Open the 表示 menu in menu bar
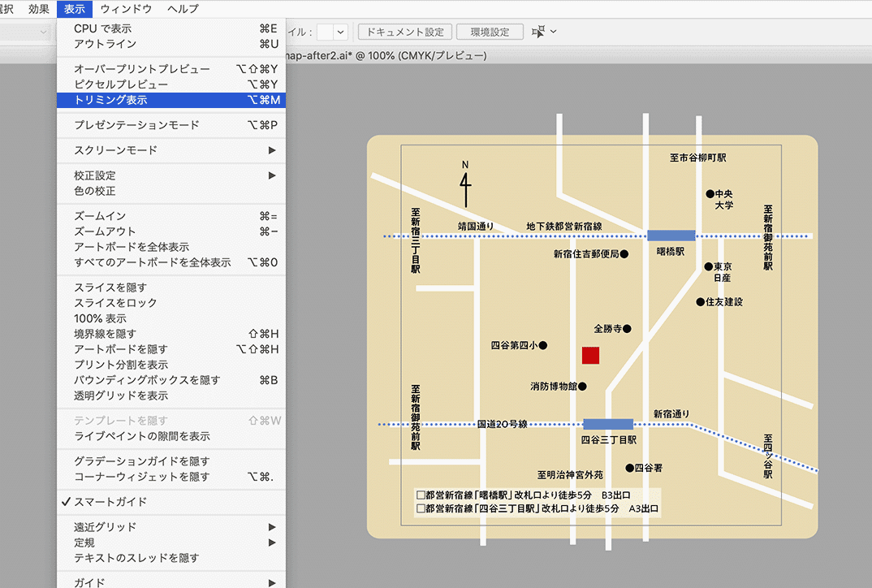872x588 pixels. tap(75, 9)
